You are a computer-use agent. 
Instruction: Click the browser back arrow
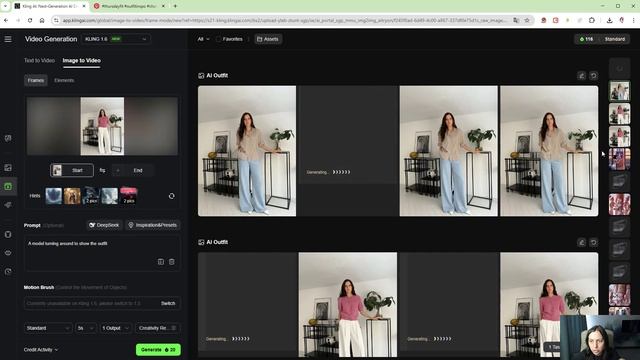point(6,20)
